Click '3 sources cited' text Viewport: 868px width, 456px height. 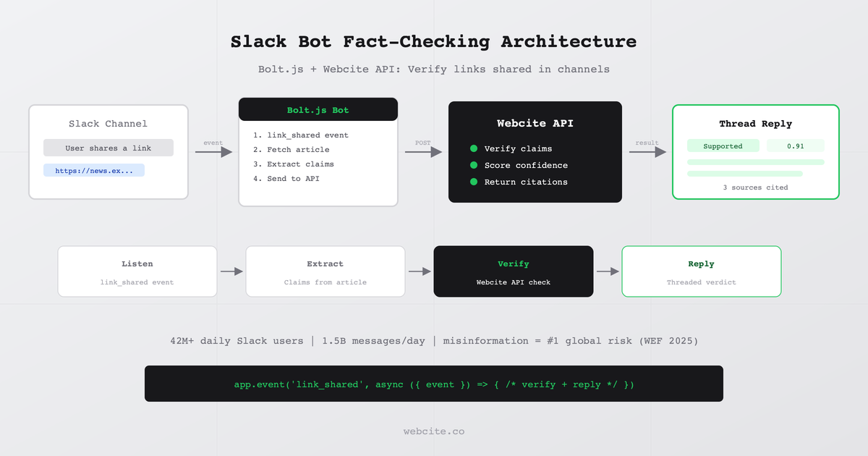(756, 187)
